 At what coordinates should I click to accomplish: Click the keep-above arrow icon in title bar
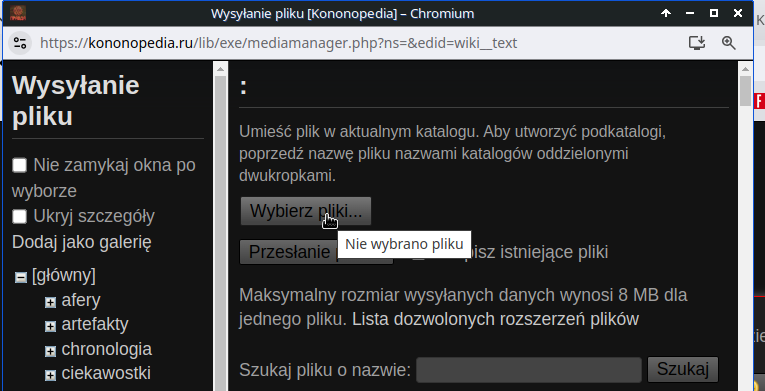click(x=666, y=13)
